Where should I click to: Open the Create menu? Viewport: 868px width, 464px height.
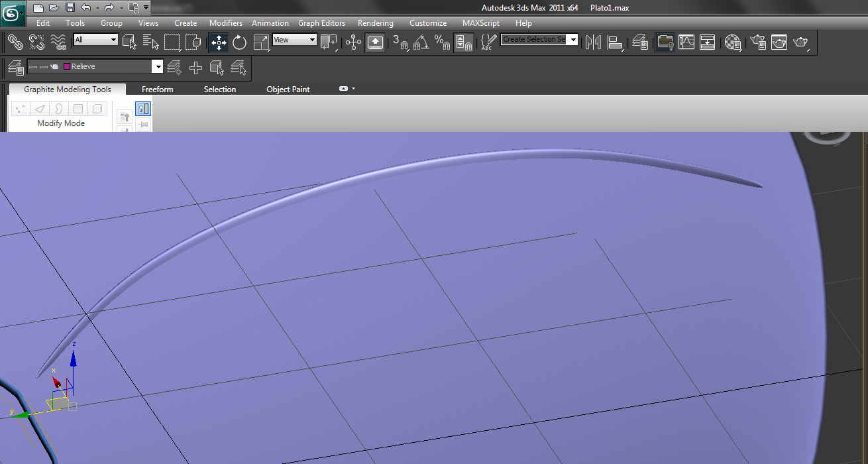pyautogui.click(x=186, y=23)
